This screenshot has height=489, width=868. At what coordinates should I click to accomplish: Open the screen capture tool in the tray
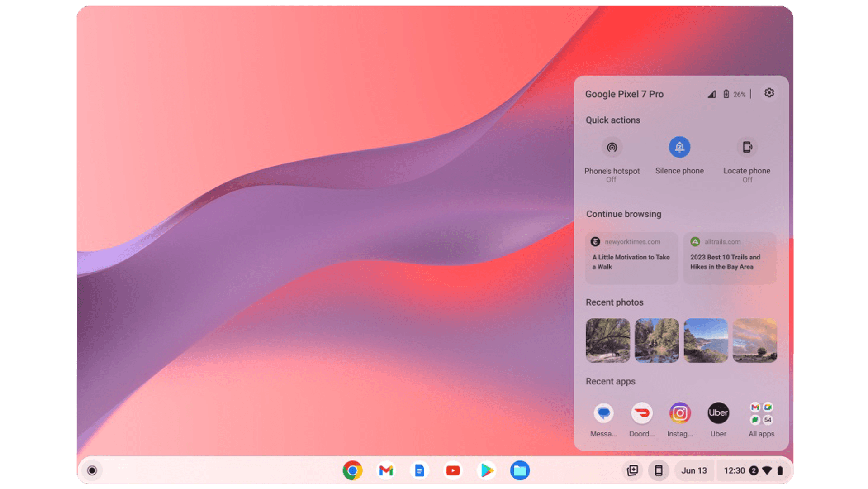(632, 470)
